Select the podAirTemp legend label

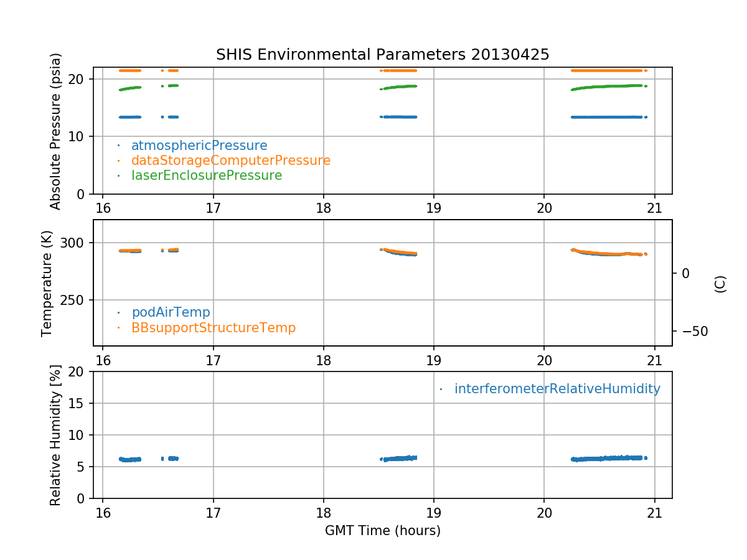(x=171, y=312)
